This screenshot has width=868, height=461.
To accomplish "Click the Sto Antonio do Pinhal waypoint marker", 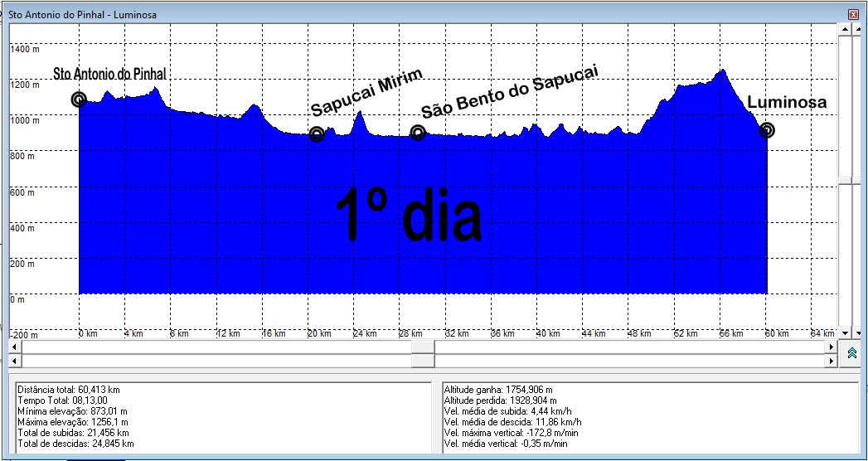I will pyautogui.click(x=79, y=99).
